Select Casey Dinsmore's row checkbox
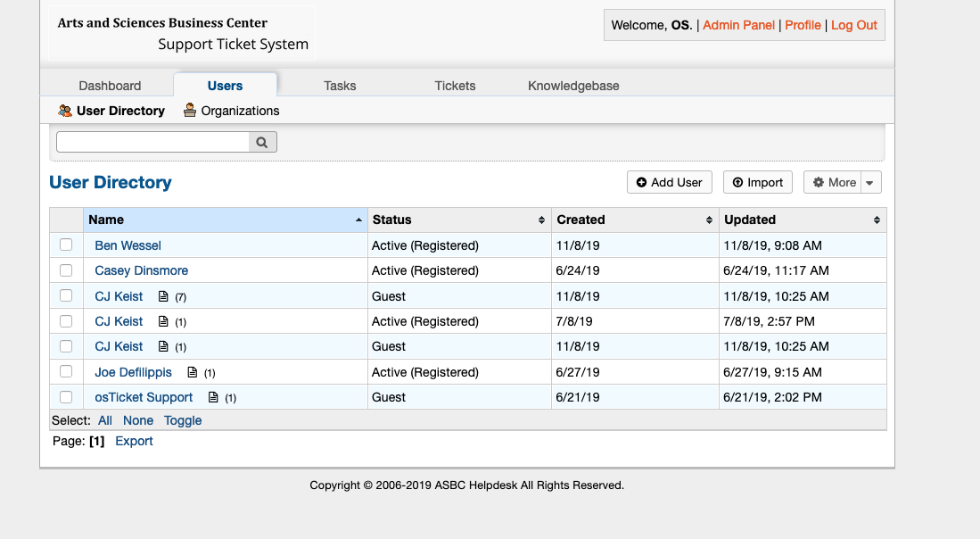The image size is (980, 539). click(x=66, y=270)
